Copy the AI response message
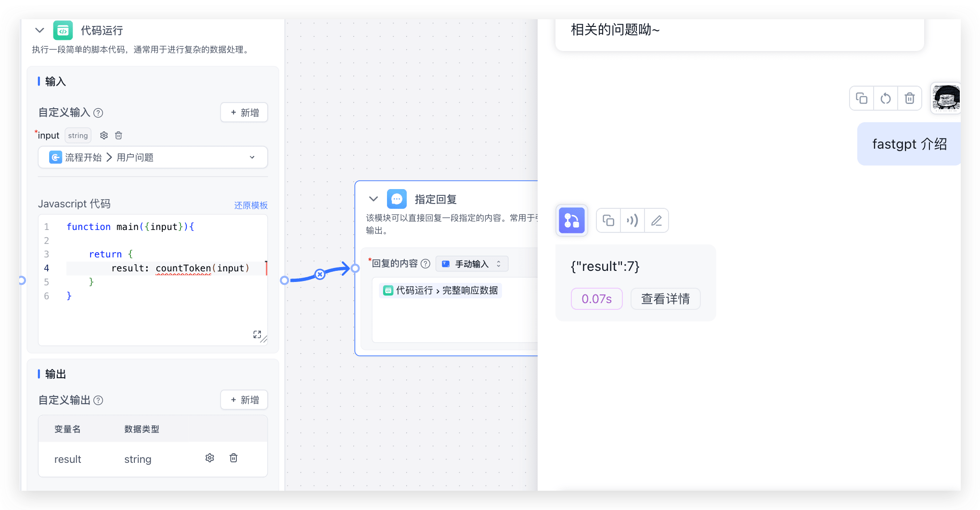 [x=608, y=221]
